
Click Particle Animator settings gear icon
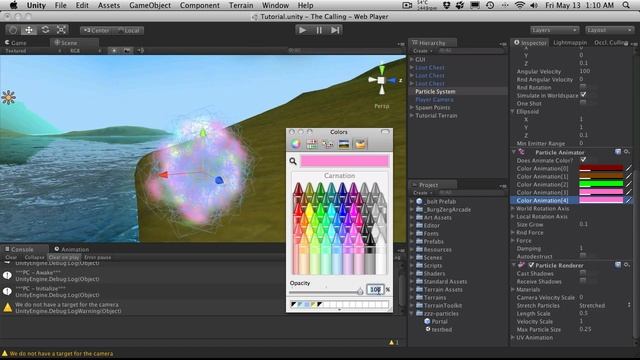tap(627, 152)
